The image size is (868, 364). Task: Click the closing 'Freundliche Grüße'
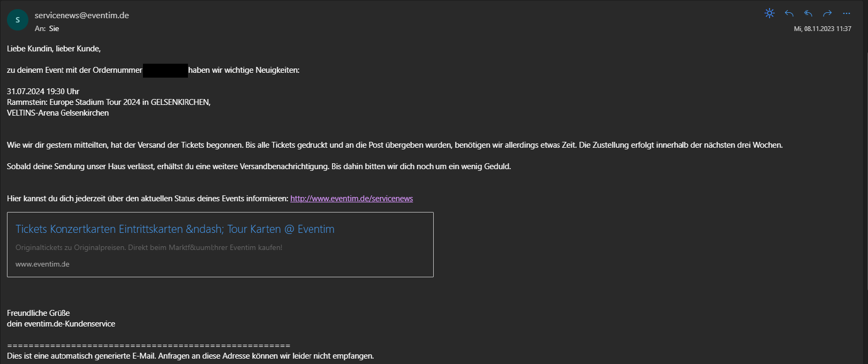pyautogui.click(x=38, y=313)
